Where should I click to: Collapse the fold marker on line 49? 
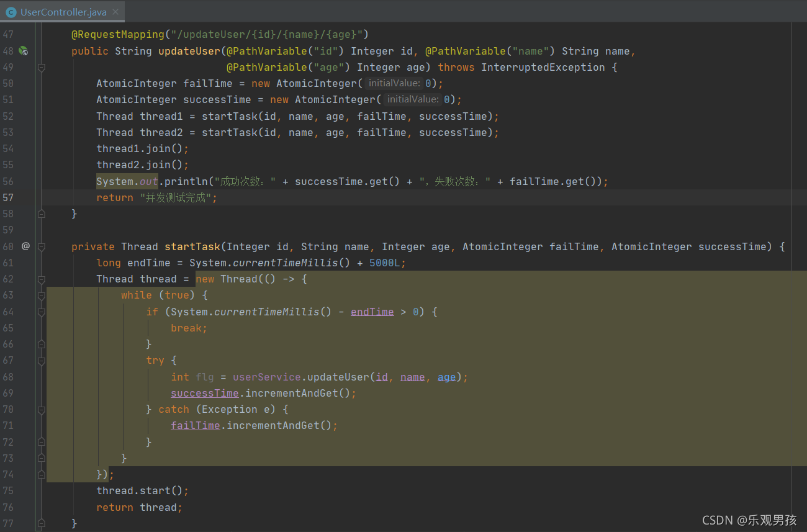[42, 67]
